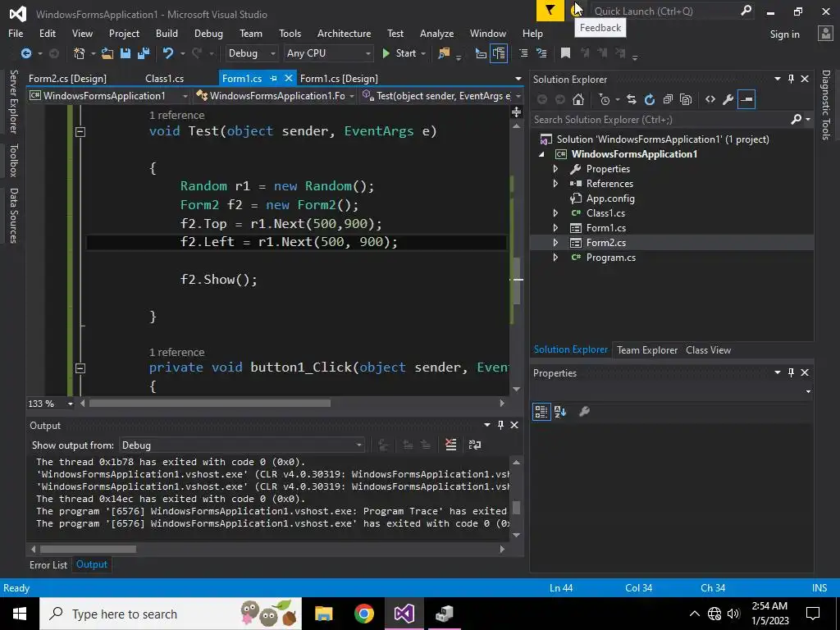The image size is (840, 630).
Task: Open Properties wrench in Solution Explorer toolbar
Action: click(728, 99)
